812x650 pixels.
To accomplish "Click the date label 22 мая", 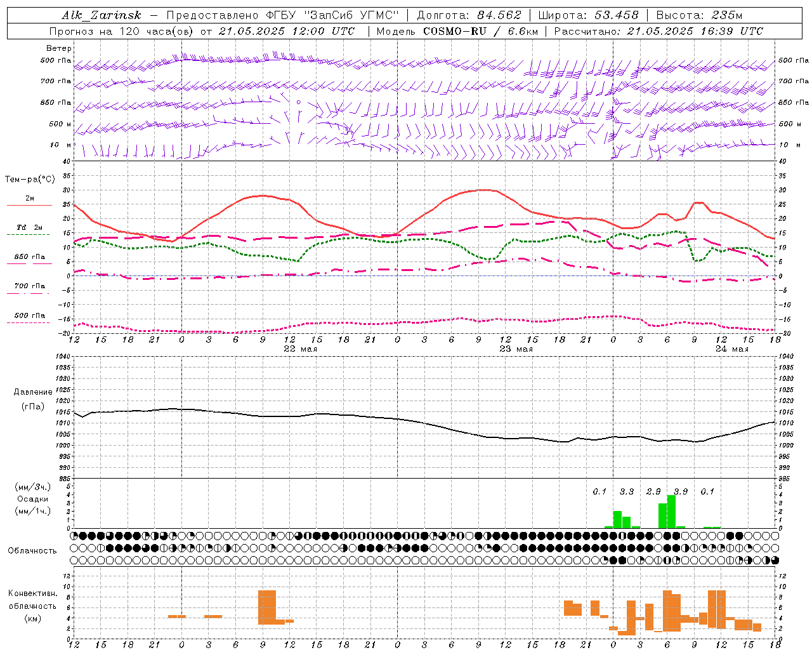I will 300,349.
